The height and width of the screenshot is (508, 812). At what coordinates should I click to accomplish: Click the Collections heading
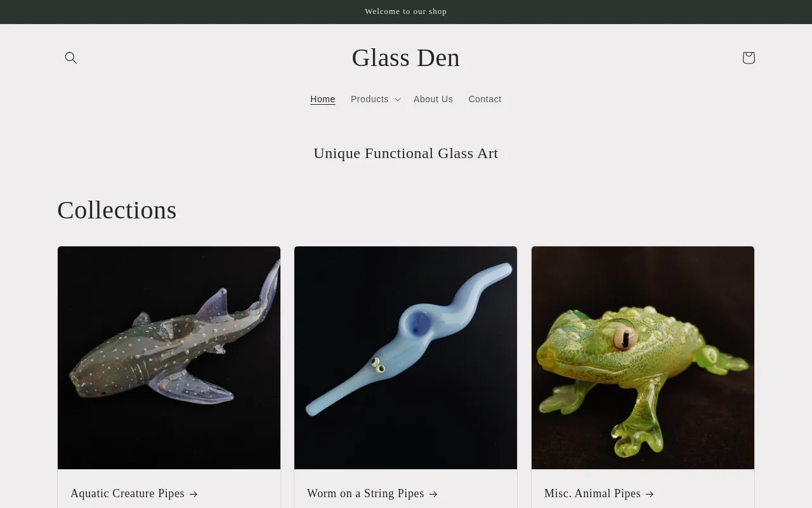point(117,210)
